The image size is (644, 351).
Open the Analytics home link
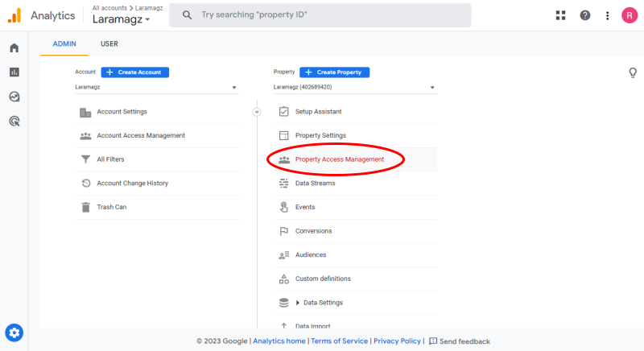pyautogui.click(x=279, y=341)
